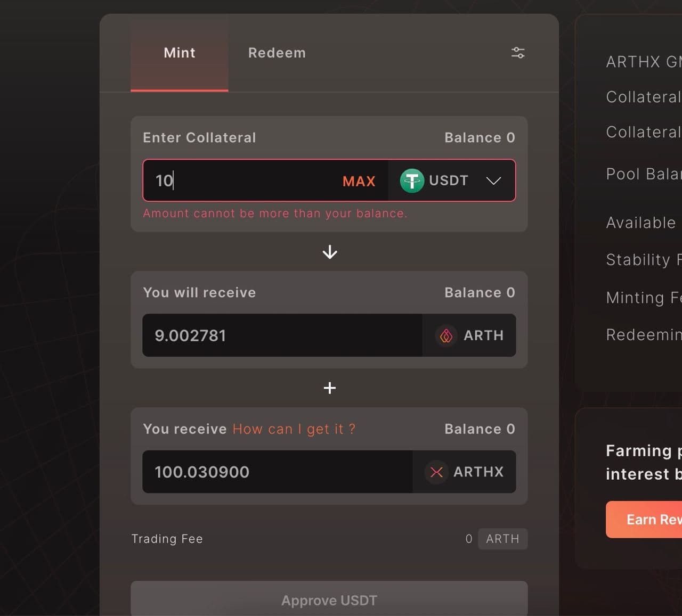This screenshot has height=616, width=682.
Task: Click the ARTH receive amount 9.002781 field
Action: point(282,335)
